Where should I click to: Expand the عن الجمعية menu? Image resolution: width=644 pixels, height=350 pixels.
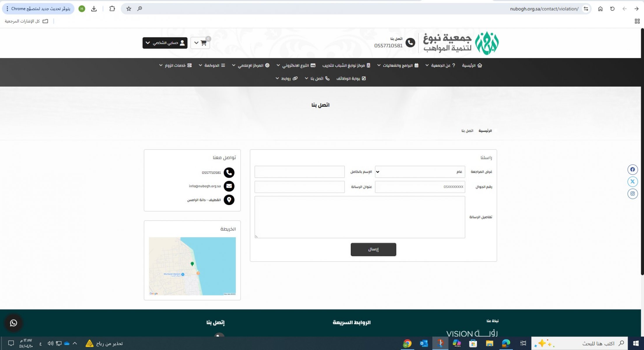point(441,65)
